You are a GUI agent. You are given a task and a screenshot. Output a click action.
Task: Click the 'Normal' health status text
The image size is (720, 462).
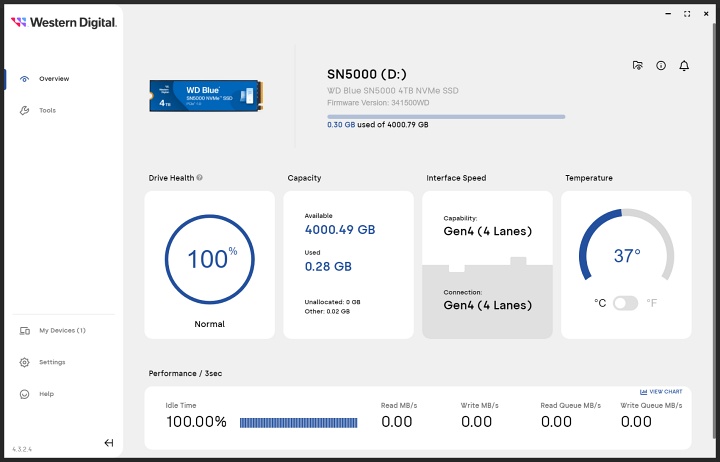pyautogui.click(x=209, y=324)
